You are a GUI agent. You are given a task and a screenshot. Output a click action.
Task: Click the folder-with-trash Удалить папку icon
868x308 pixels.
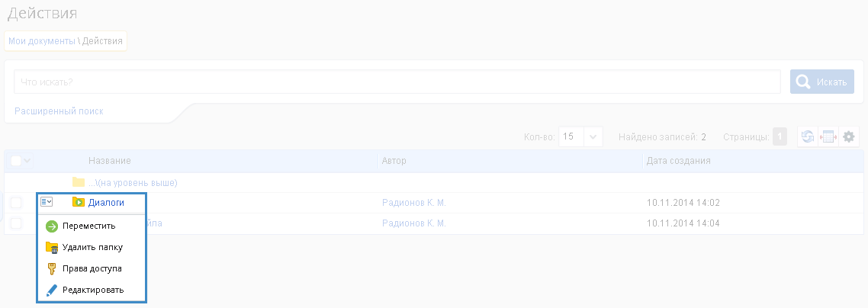[x=52, y=247]
